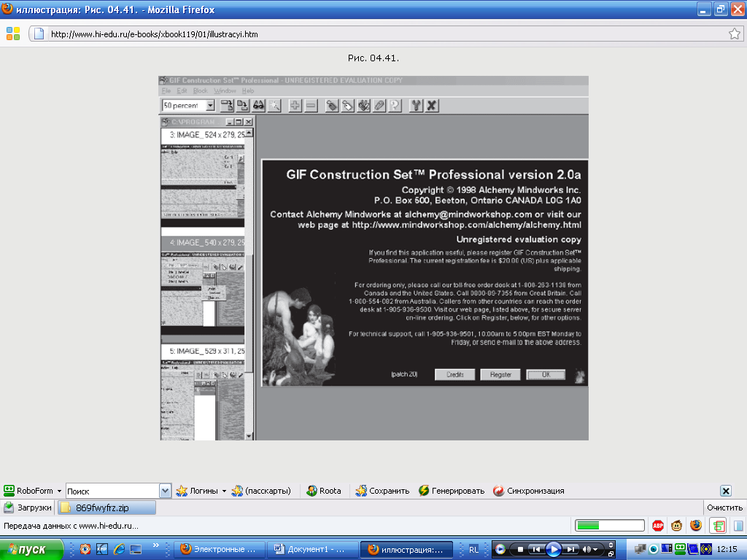Expand the RoboForm search field dropdown arrow
The image size is (747, 560).
pyautogui.click(x=165, y=491)
